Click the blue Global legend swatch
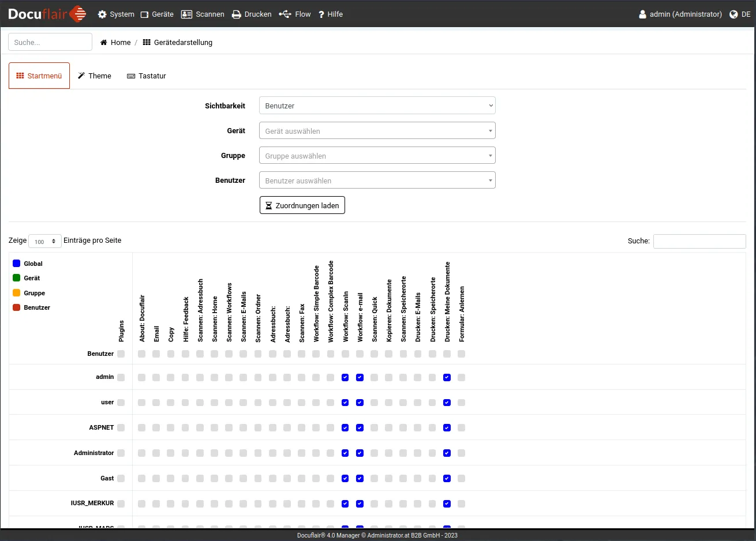Screen dimensions: 756x541 coord(17,264)
